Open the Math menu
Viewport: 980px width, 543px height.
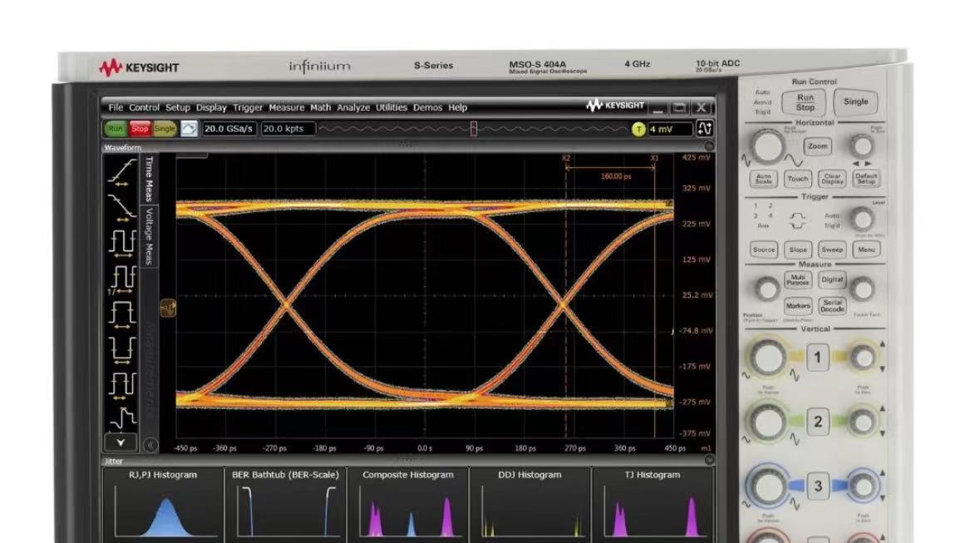[x=320, y=107]
